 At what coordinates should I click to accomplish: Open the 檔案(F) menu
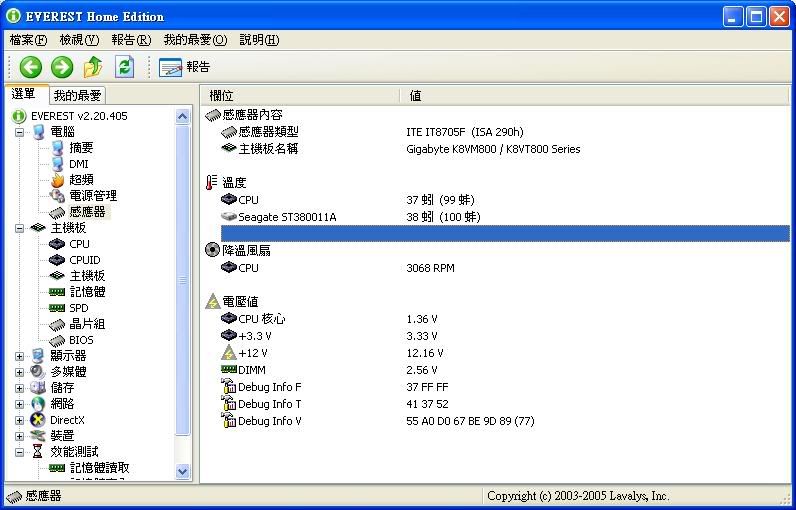click(28, 40)
